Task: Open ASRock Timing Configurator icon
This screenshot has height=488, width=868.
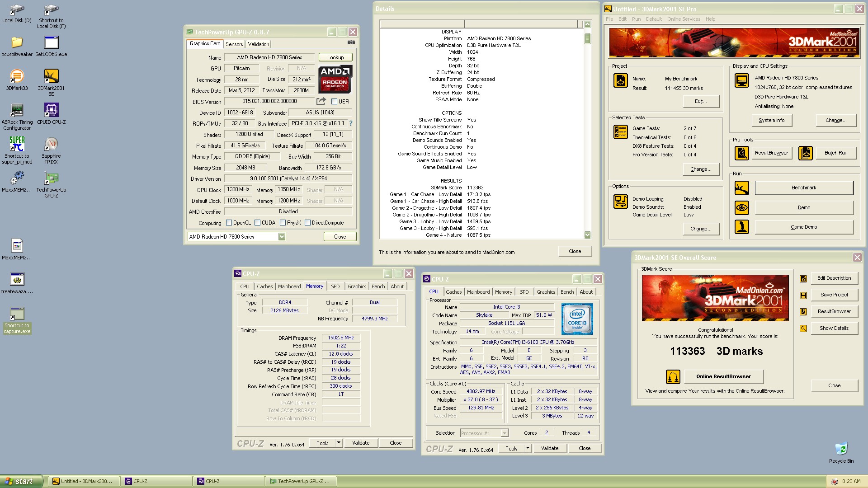Action: [x=17, y=117]
